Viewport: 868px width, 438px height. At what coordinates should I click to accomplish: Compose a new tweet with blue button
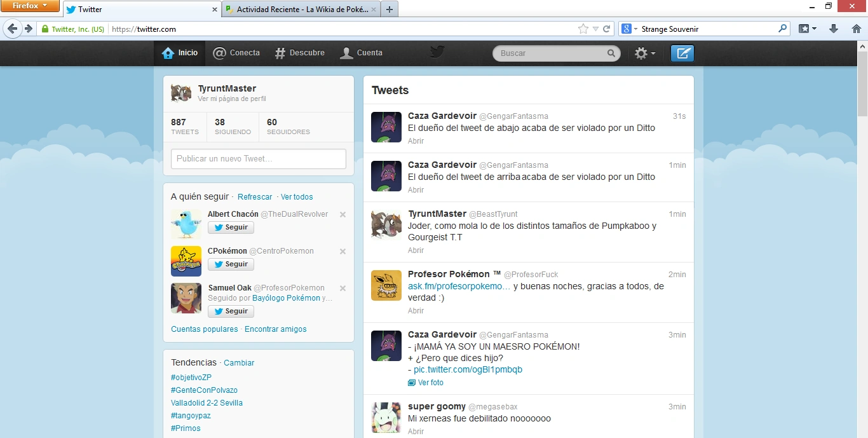(x=682, y=53)
